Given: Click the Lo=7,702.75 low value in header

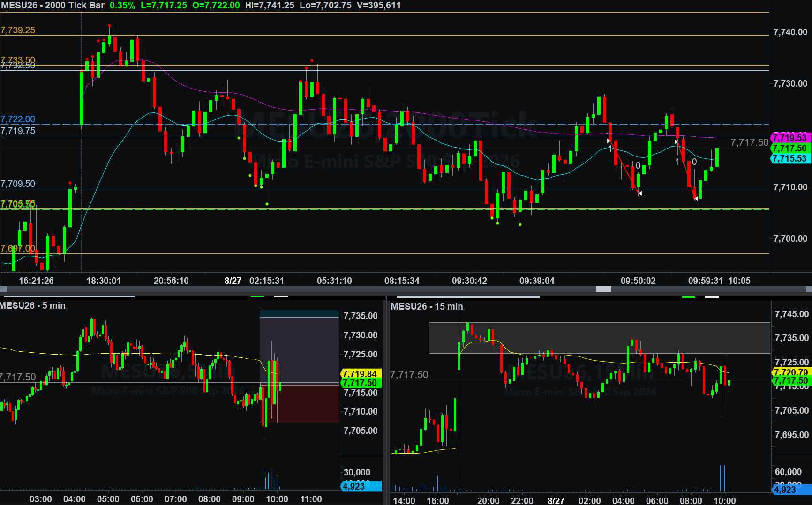Looking at the screenshot, I should [325, 6].
